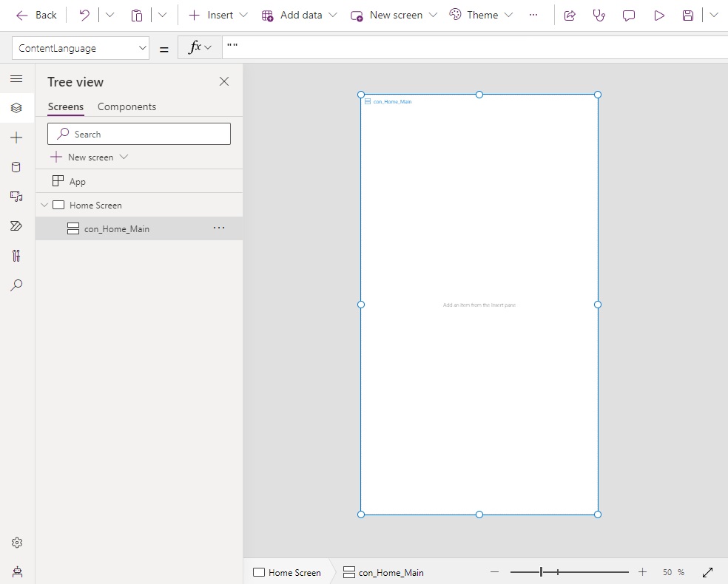The width and height of the screenshot is (728, 584).
Task: Open the Share icon in toolbar
Action: click(x=570, y=16)
